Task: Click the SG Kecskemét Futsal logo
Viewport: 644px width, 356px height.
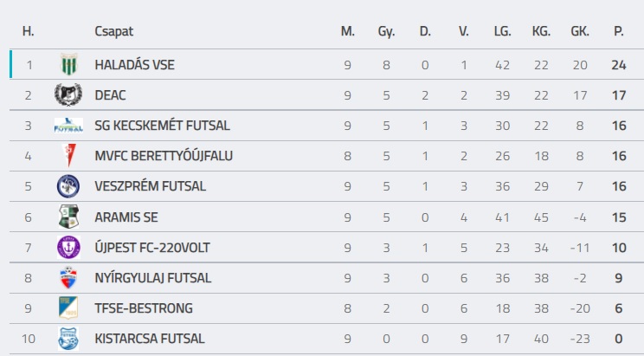Action: click(68, 125)
